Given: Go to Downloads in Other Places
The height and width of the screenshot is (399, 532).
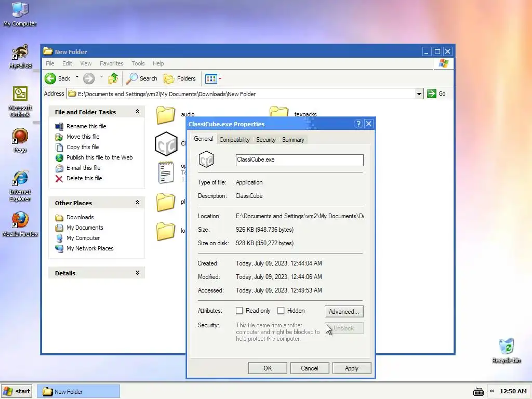Looking at the screenshot, I should [79, 217].
